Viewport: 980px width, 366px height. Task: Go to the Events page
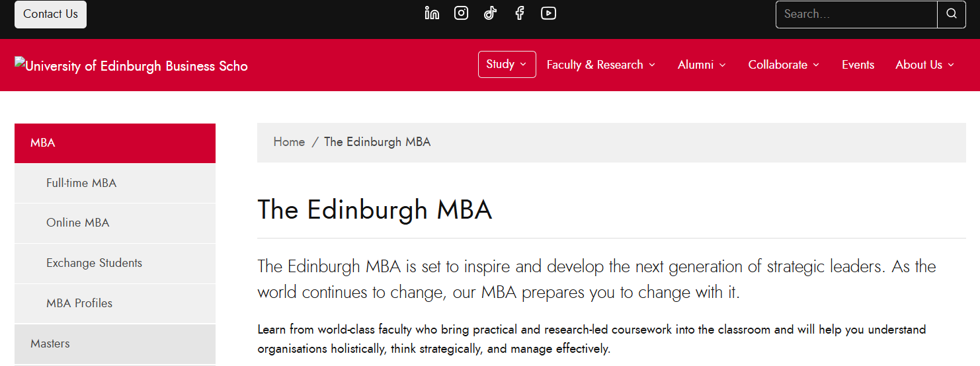point(858,65)
